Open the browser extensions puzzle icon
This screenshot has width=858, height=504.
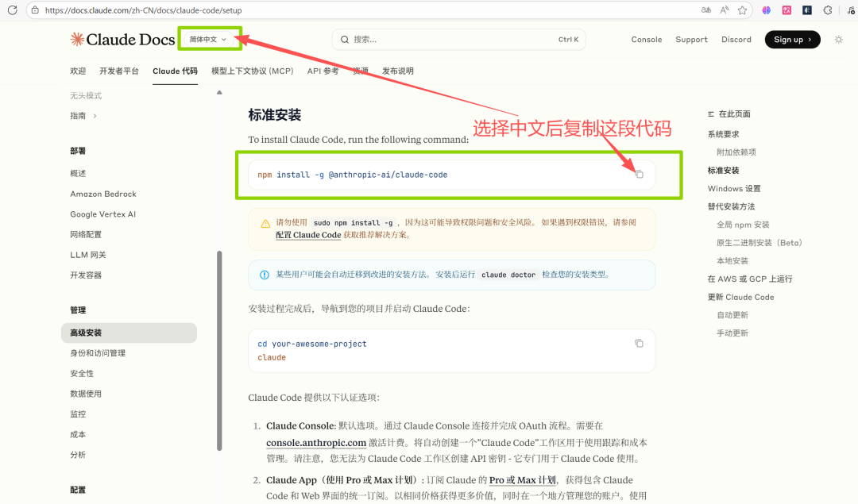[x=827, y=10]
